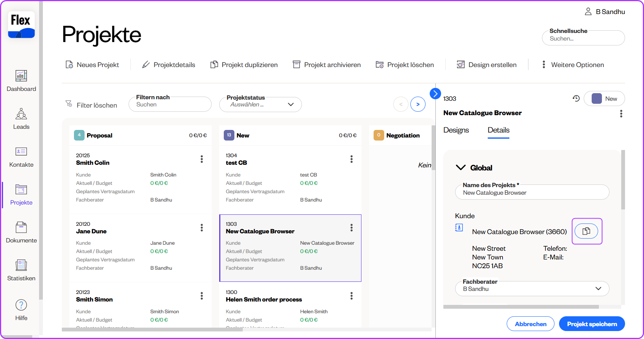Viewport: 644px width, 339px height.
Task: Open the Dashboard from the sidebar
Action: click(x=21, y=81)
